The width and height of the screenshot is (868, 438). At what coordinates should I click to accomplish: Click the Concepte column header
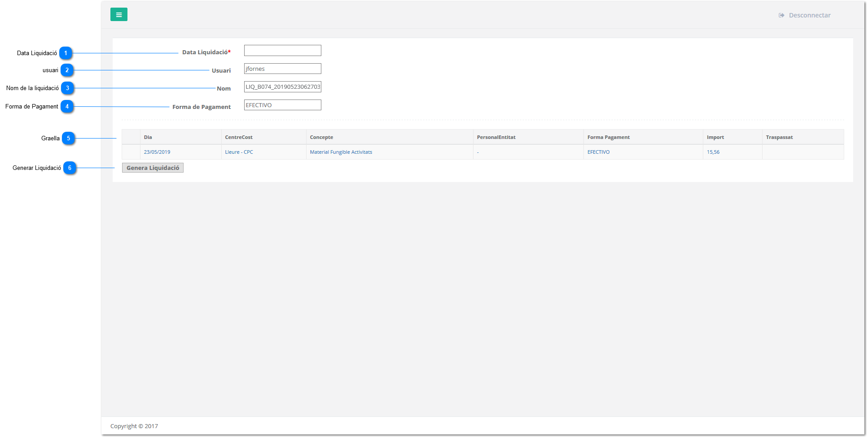(321, 138)
